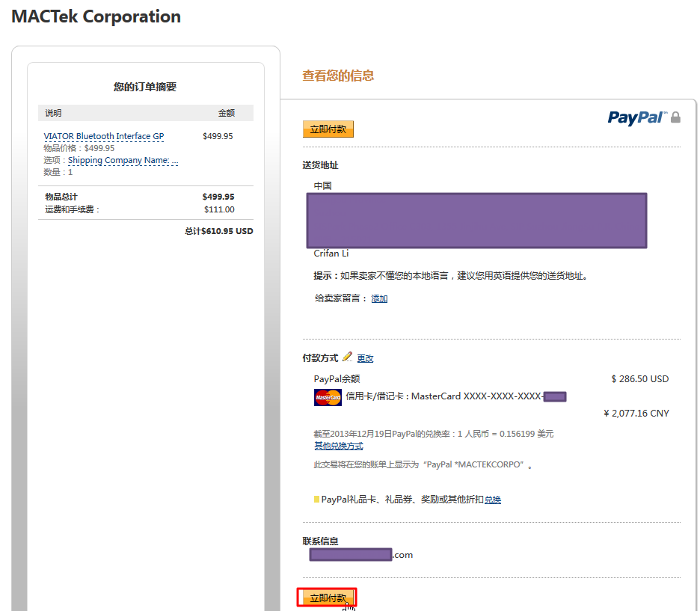This screenshot has height=611, width=700.
Task: Click the $ 286.50 USD balance amount
Action: pos(639,379)
